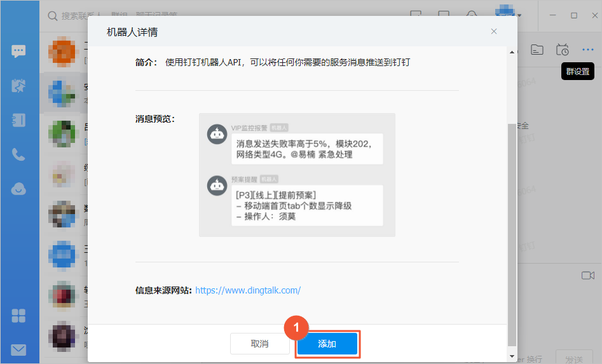Open the profile avatar dropdown arrow
This screenshot has width=602, height=364.
[519, 16]
